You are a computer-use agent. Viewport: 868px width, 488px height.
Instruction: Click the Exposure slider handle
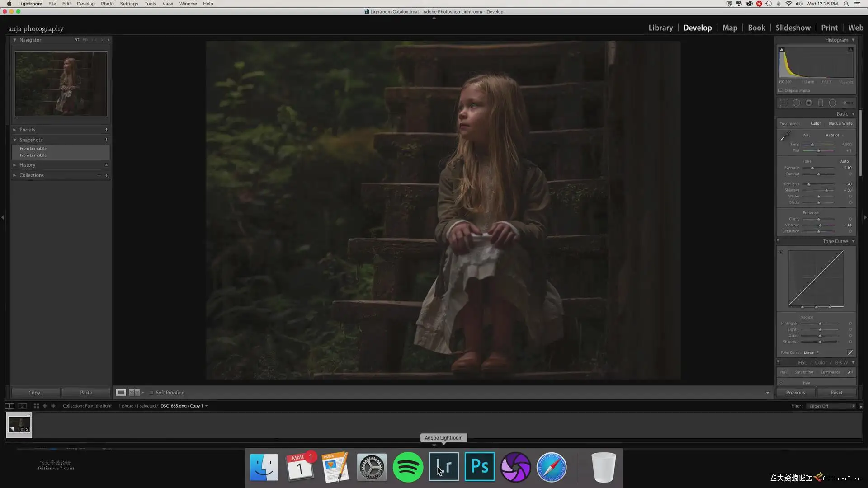coord(812,168)
